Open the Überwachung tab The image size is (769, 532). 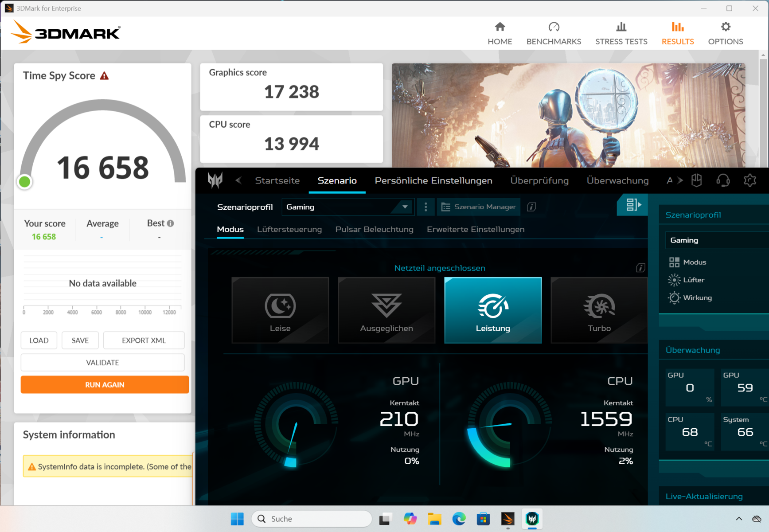point(617,180)
